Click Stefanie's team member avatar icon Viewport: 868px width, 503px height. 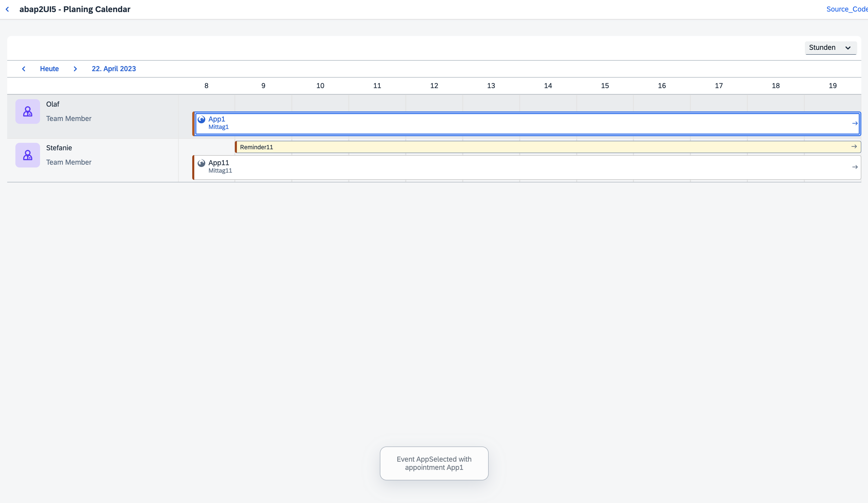(27, 155)
